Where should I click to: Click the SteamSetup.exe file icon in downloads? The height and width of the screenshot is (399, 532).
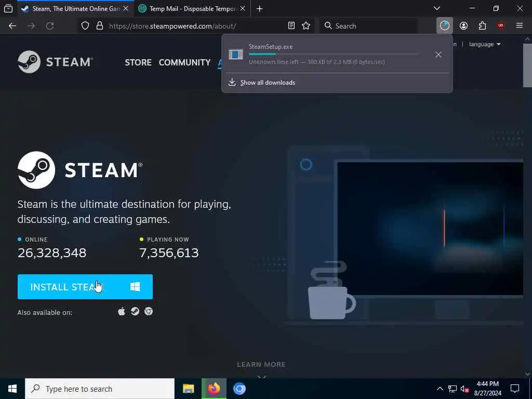[x=236, y=54]
